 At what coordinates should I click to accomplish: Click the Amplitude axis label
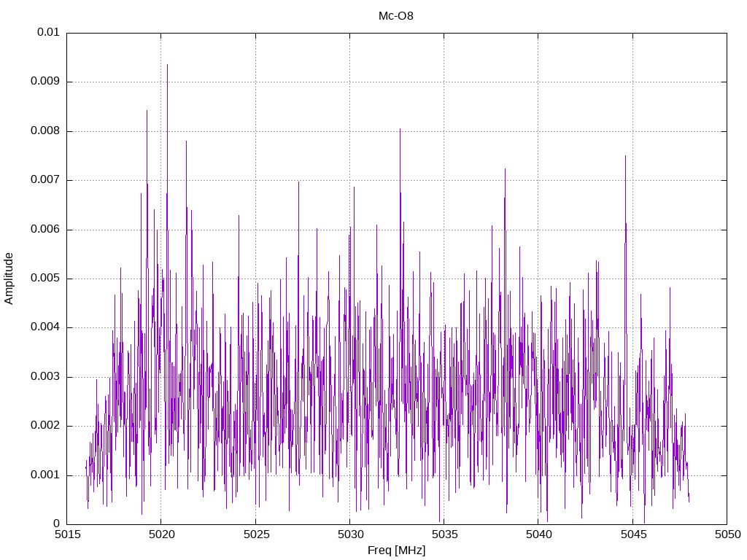tap(9, 279)
